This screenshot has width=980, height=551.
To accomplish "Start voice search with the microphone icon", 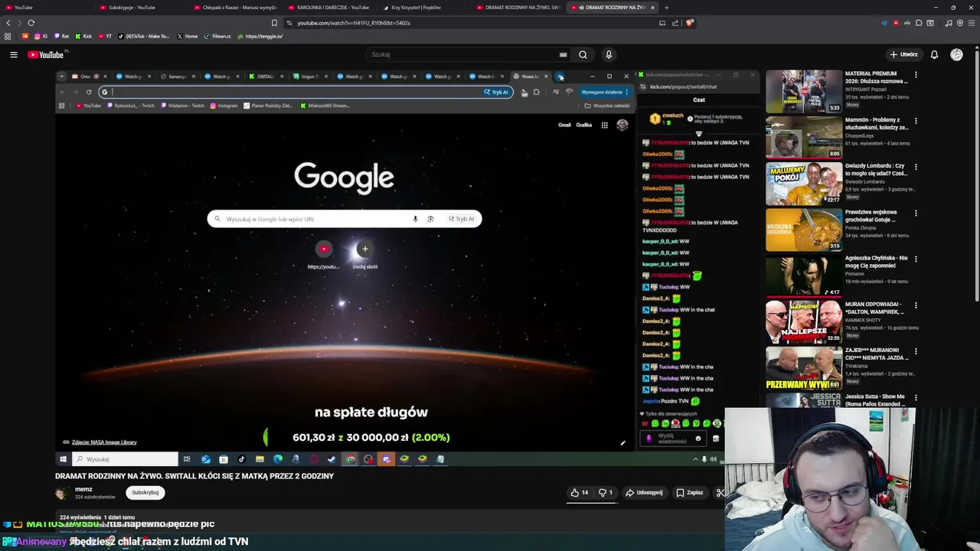I will 609,54.
